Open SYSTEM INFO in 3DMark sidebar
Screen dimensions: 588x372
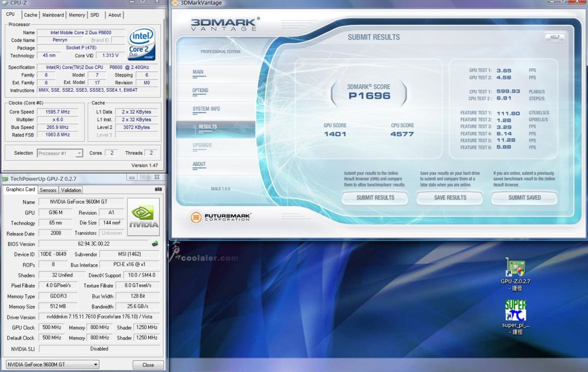click(x=206, y=109)
